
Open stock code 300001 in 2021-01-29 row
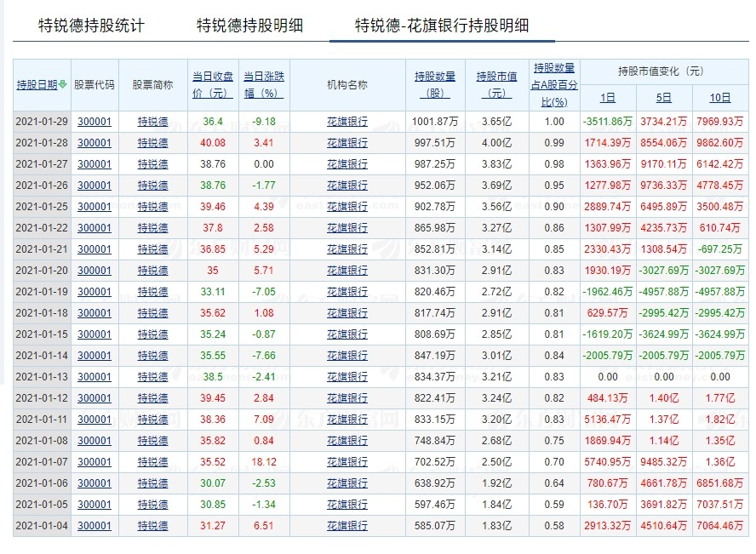(x=94, y=122)
